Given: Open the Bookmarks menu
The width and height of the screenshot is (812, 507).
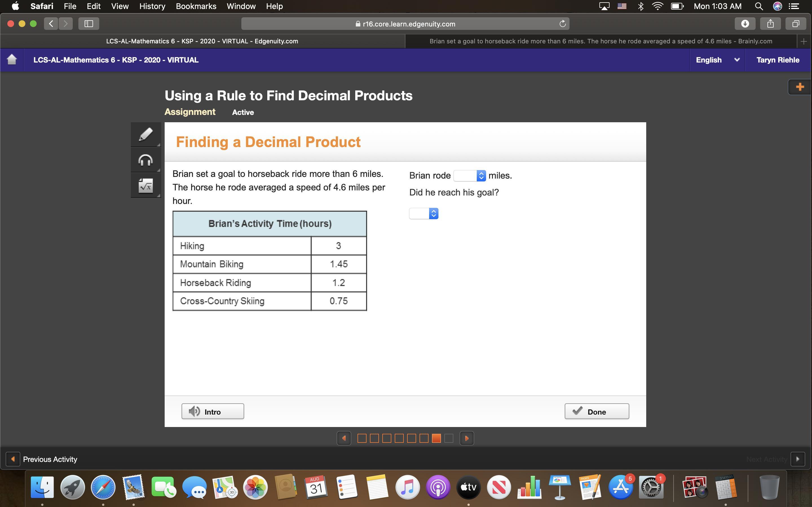Looking at the screenshot, I should (196, 6).
